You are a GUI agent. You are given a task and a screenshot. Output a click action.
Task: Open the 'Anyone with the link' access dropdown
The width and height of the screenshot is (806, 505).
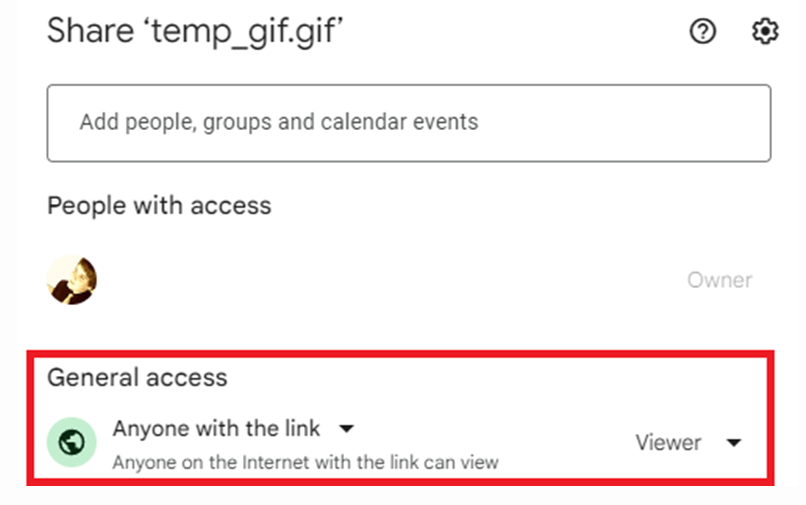(x=217, y=429)
